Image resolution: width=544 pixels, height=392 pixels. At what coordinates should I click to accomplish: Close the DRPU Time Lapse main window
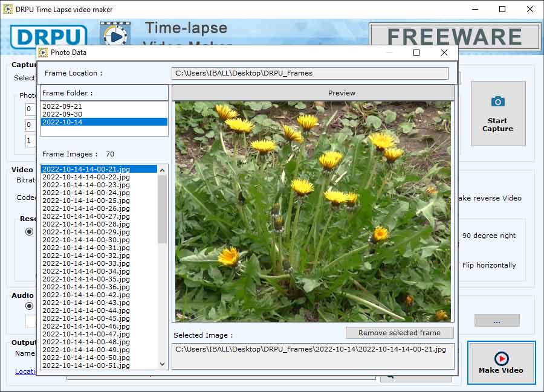(529, 9)
